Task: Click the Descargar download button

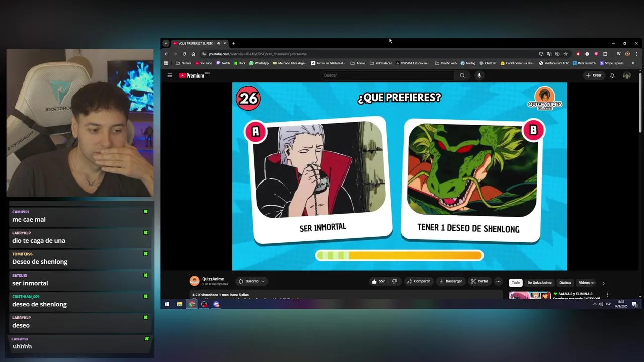Action: tap(450, 281)
